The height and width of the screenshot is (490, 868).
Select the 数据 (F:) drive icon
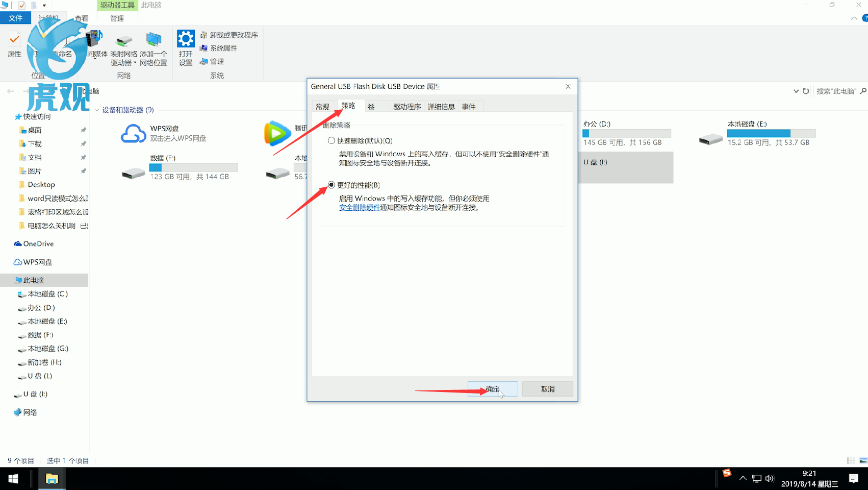point(133,174)
